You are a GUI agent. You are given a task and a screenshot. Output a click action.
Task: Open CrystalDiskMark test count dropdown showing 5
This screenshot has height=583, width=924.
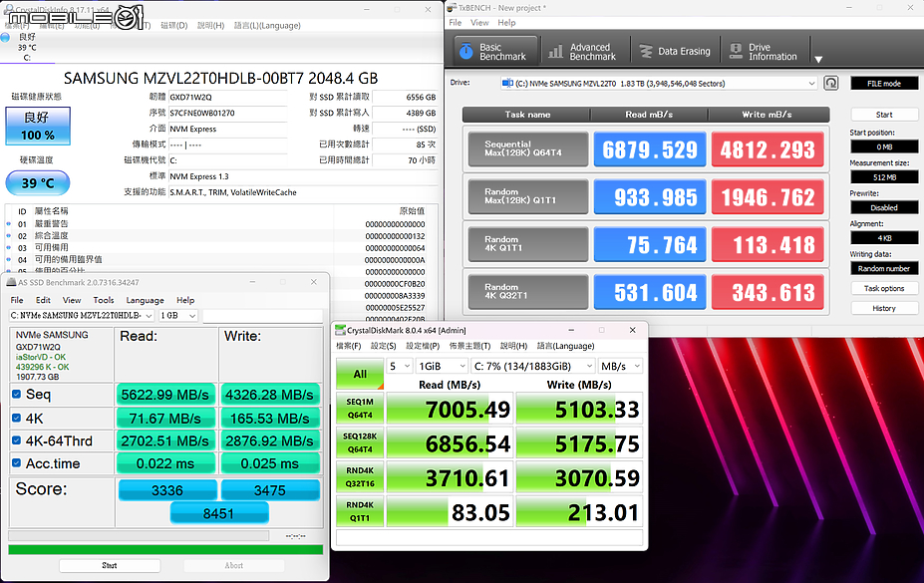[x=399, y=367]
